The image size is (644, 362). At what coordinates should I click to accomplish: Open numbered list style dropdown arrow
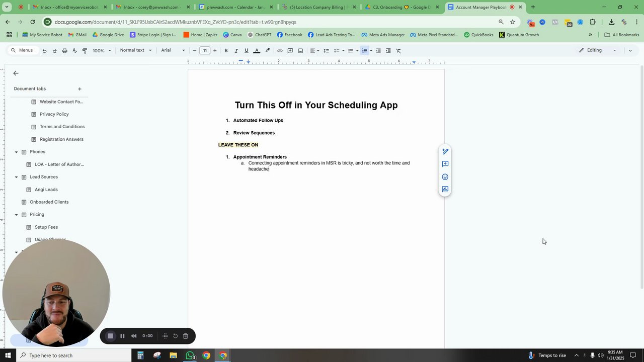371,51
